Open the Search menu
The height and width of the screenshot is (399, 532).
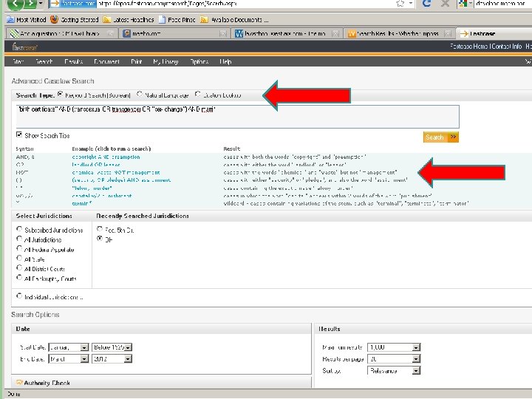44,61
